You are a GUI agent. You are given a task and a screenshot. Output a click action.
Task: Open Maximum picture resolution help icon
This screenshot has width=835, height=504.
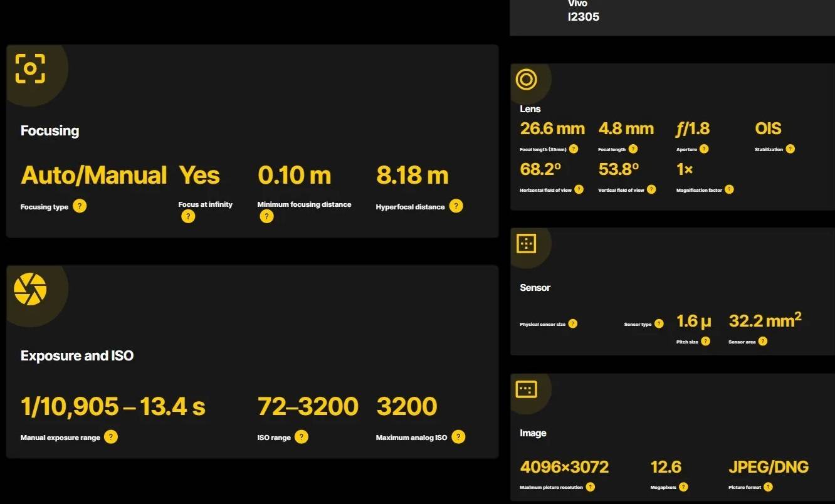[590, 487]
